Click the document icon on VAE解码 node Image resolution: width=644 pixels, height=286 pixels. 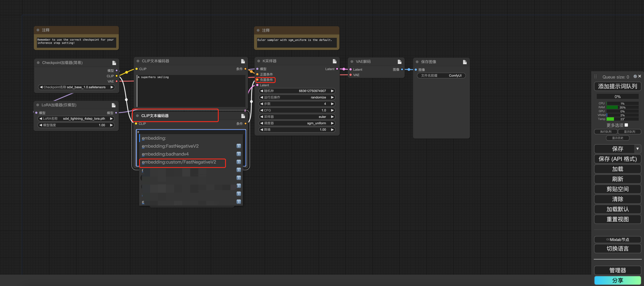(399, 61)
